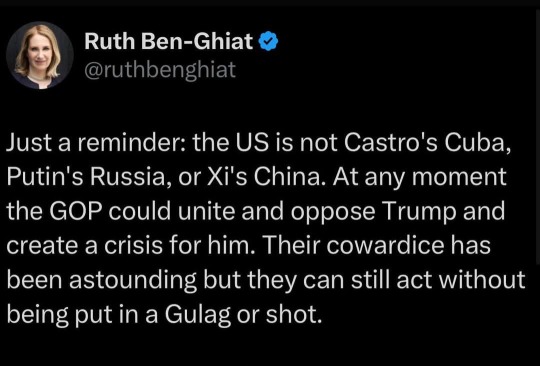The width and height of the screenshot is (540, 366).
Task: Select the words "Castro's Cuba" in the tweet
Action: 426,143
